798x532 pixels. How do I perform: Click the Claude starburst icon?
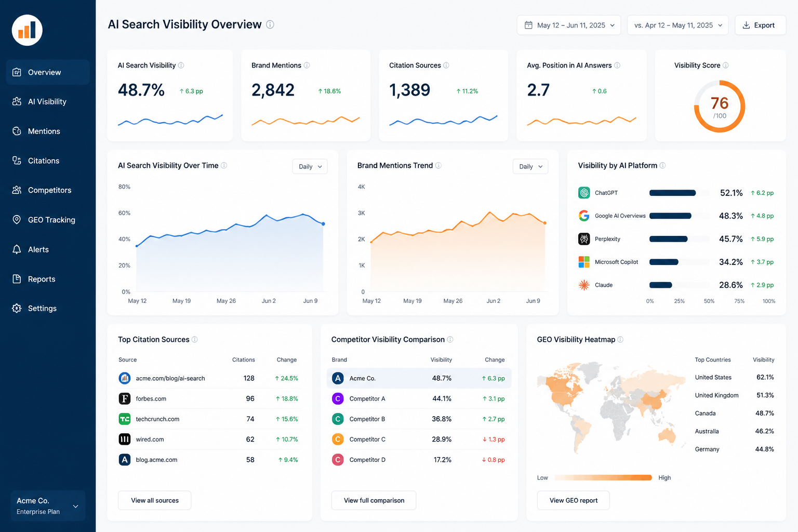click(x=584, y=285)
